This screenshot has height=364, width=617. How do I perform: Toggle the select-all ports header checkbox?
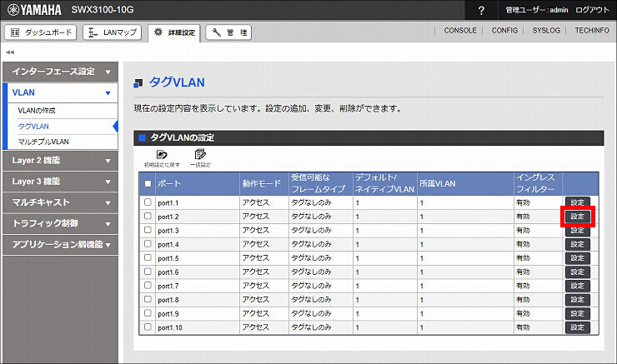tap(148, 183)
